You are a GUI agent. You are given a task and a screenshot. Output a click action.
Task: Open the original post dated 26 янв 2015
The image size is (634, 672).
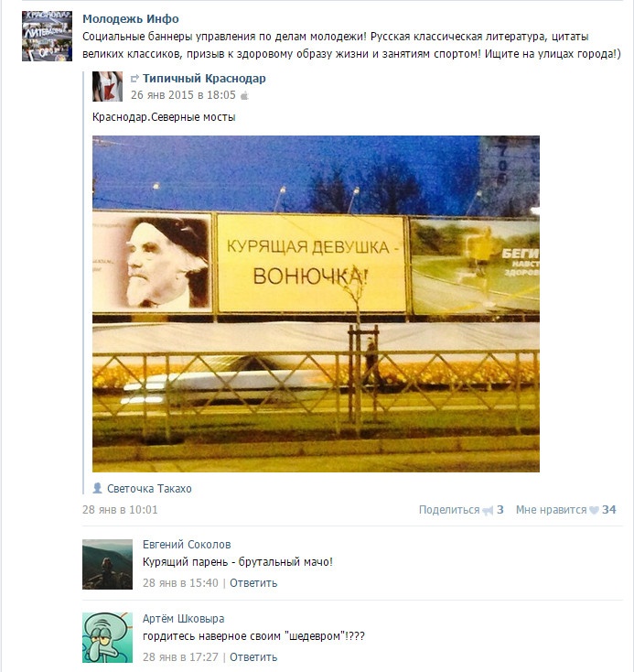point(183,94)
